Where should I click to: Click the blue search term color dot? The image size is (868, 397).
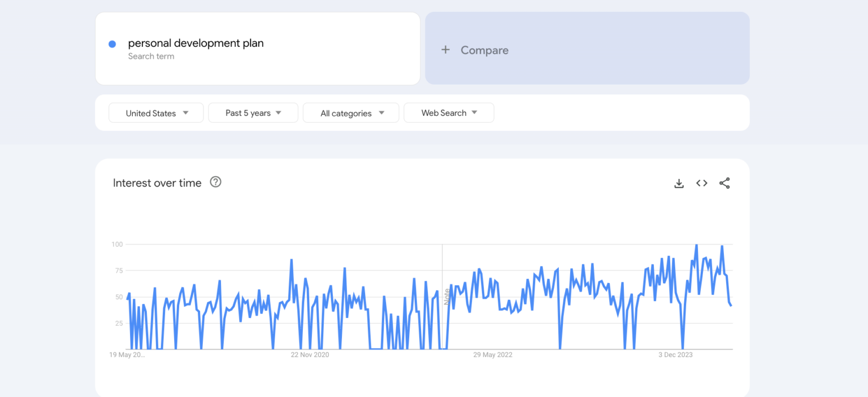click(112, 43)
